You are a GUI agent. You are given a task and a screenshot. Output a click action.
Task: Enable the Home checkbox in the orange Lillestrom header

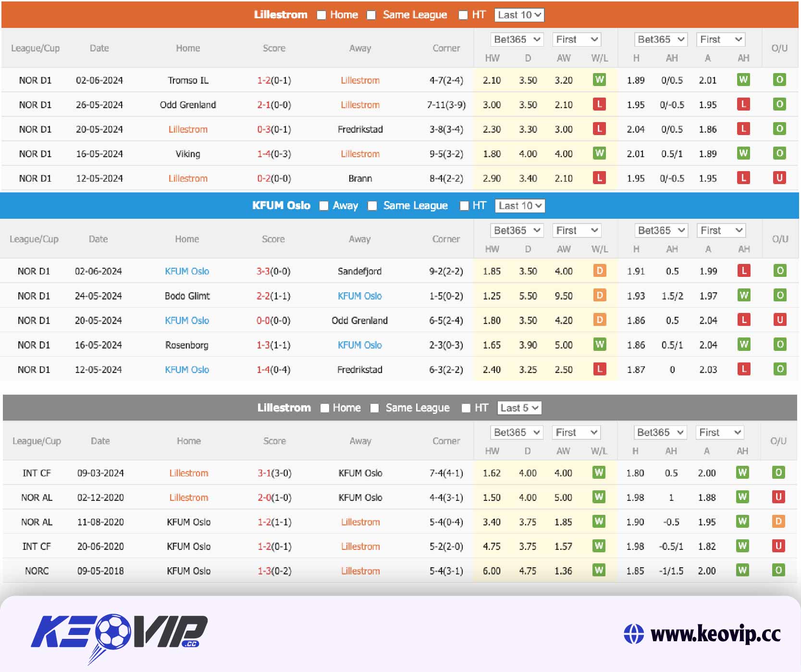321,15
